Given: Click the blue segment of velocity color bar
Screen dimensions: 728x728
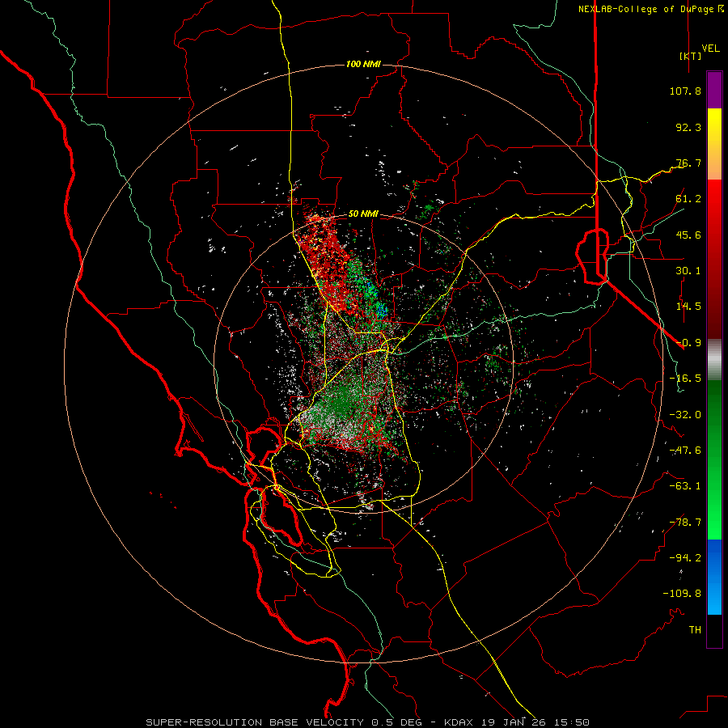Looking at the screenshot, I should (x=714, y=577).
